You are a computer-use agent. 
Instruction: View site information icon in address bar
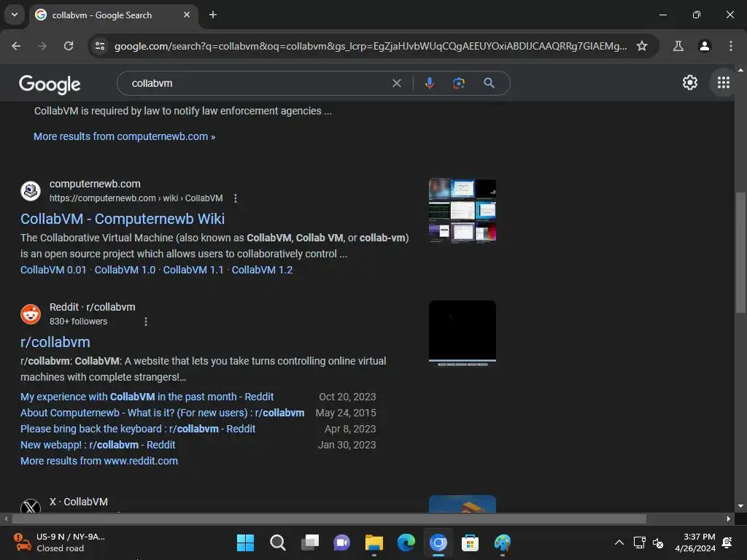[100, 46]
